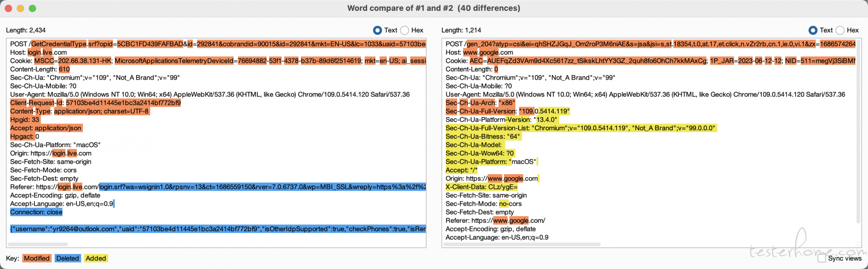This screenshot has width=868, height=269.
Task: Click the Client-Request-Id header line
Action: 95,103
